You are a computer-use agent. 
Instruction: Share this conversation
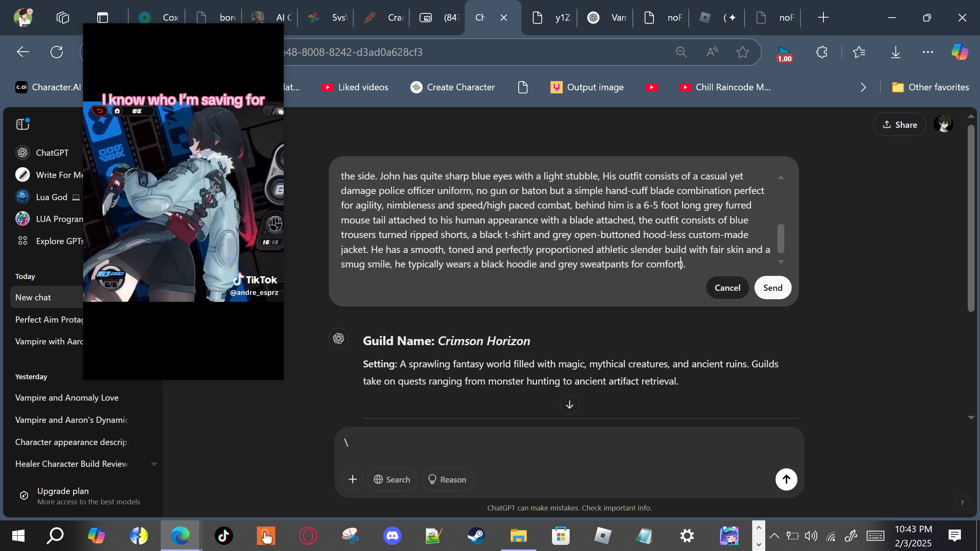(x=900, y=125)
